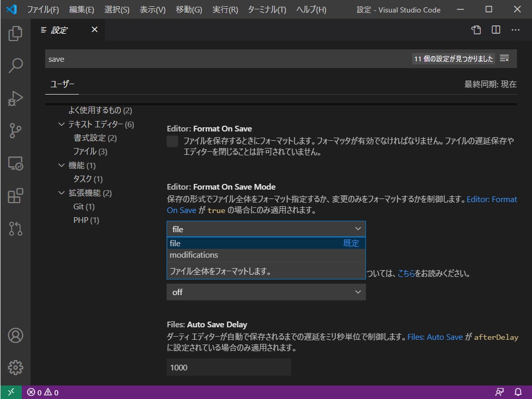Click the notification bell in the status bar
532x399 pixels.
click(x=518, y=392)
